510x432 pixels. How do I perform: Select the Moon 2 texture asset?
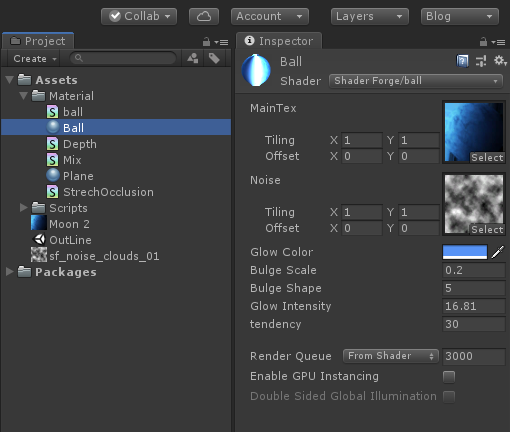[60, 224]
